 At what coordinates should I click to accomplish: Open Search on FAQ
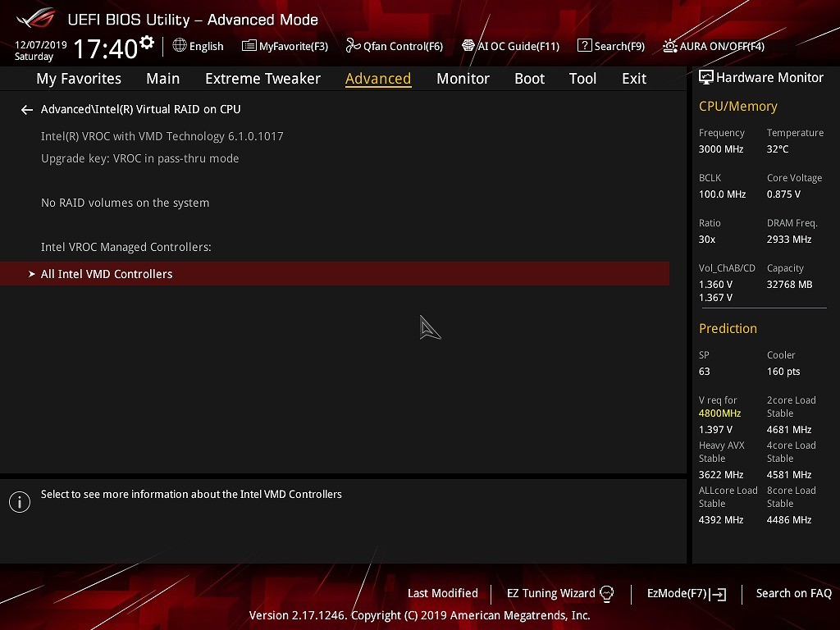pyautogui.click(x=793, y=594)
